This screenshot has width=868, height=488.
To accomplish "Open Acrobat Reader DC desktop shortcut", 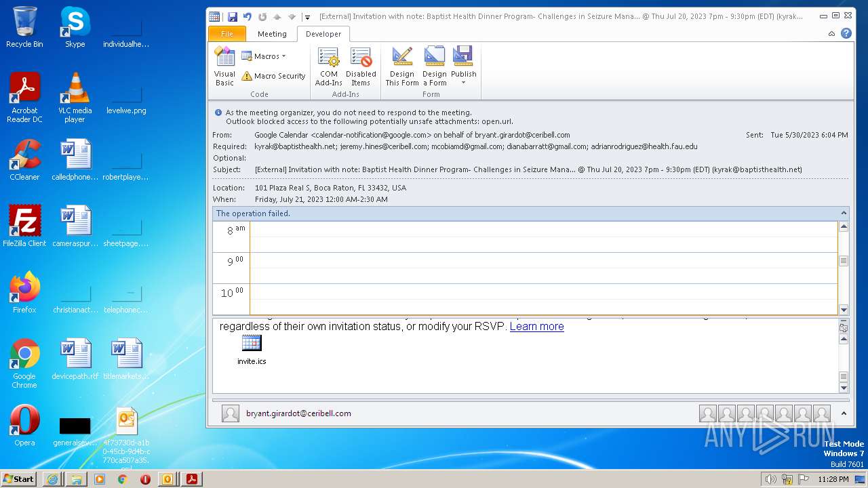I will coord(24,98).
